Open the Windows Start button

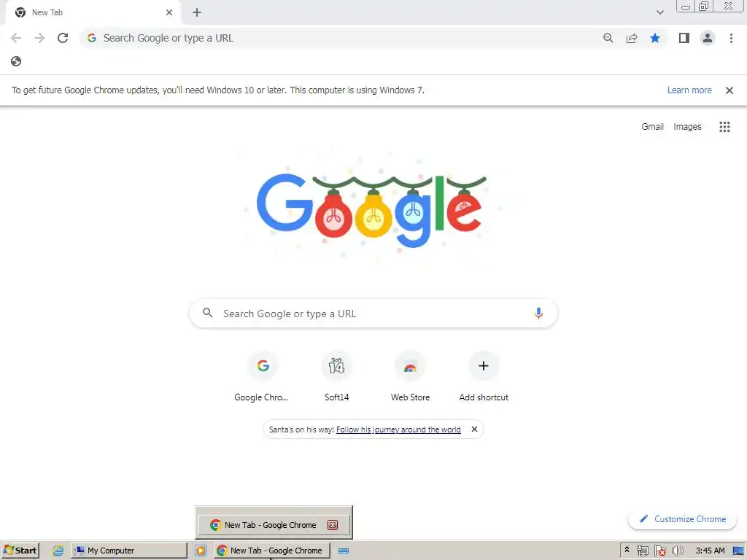pyautogui.click(x=20, y=551)
